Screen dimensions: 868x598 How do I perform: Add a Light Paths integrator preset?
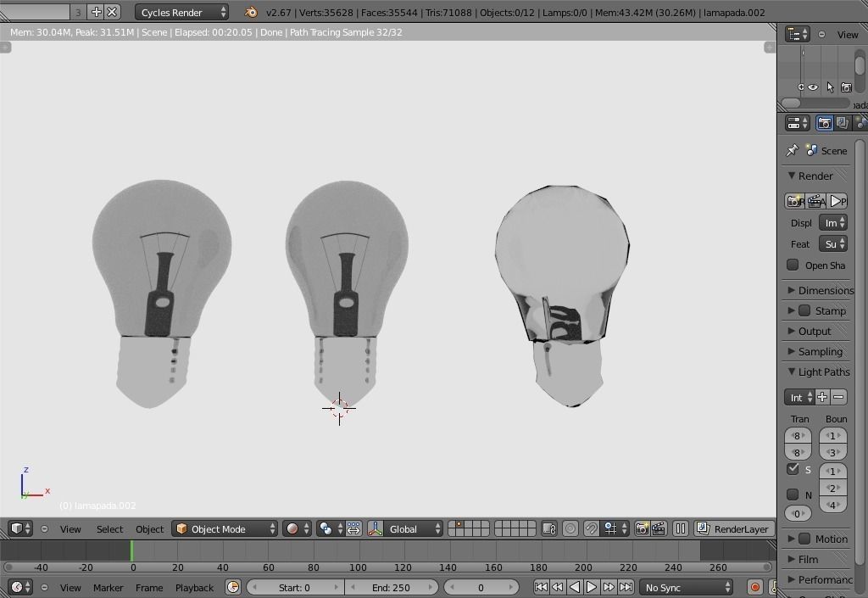tap(822, 397)
